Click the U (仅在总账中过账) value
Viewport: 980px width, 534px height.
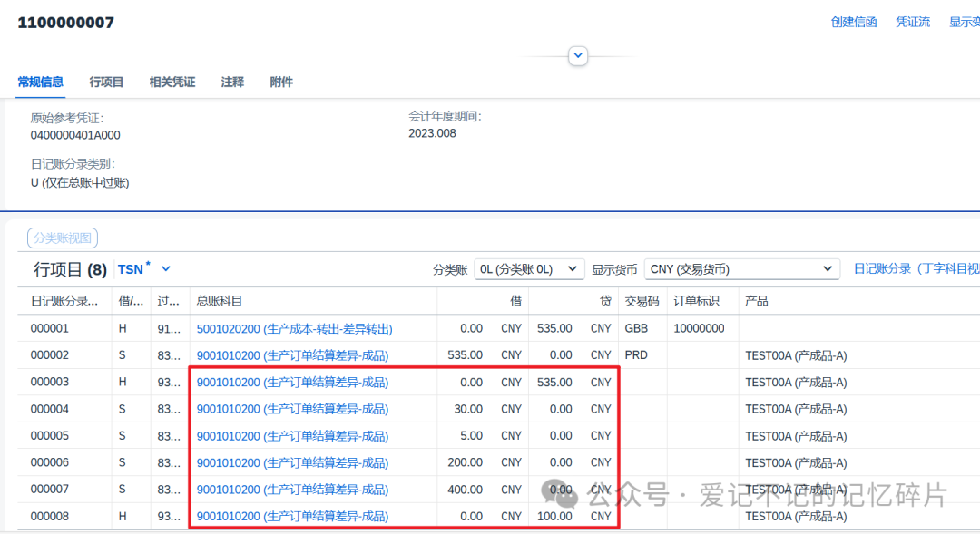[80, 183]
